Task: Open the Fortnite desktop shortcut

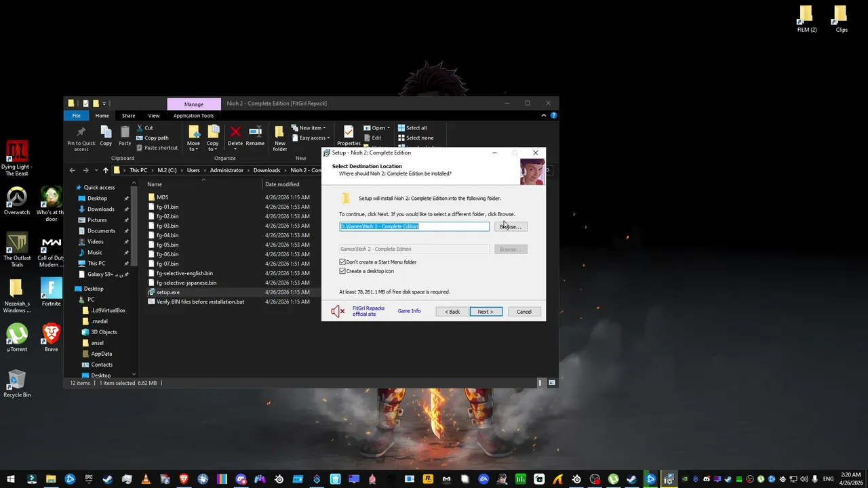Action: pyautogui.click(x=51, y=292)
